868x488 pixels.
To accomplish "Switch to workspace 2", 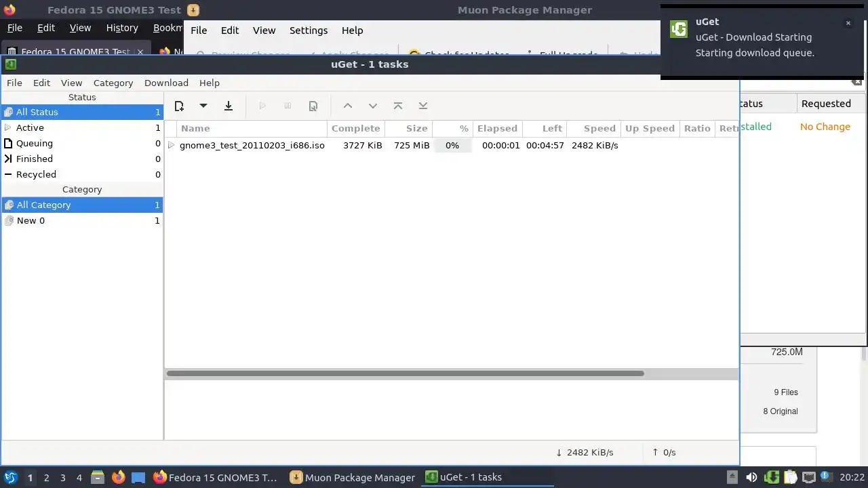I will pos(46,478).
